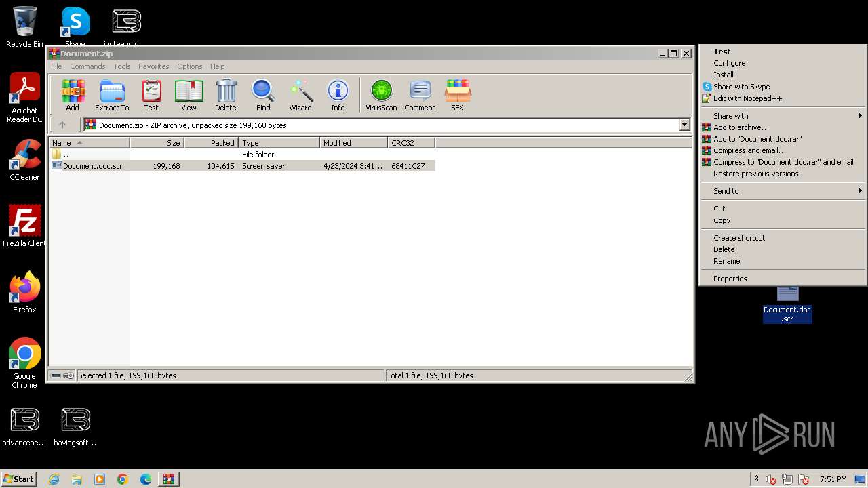Image resolution: width=868 pixels, height=488 pixels.
Task: Click the Start button
Action: (19, 479)
